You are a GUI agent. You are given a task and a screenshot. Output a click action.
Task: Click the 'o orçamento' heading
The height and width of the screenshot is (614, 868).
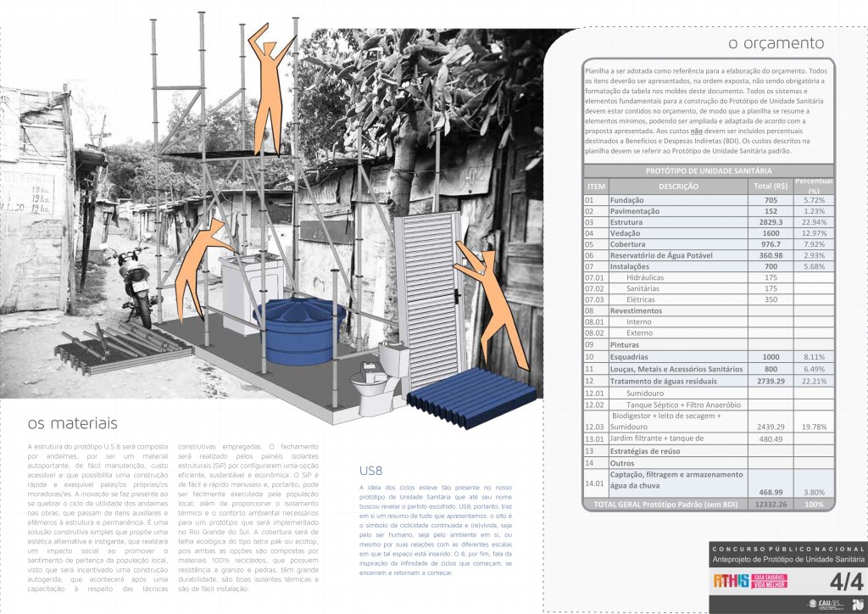tap(776, 43)
